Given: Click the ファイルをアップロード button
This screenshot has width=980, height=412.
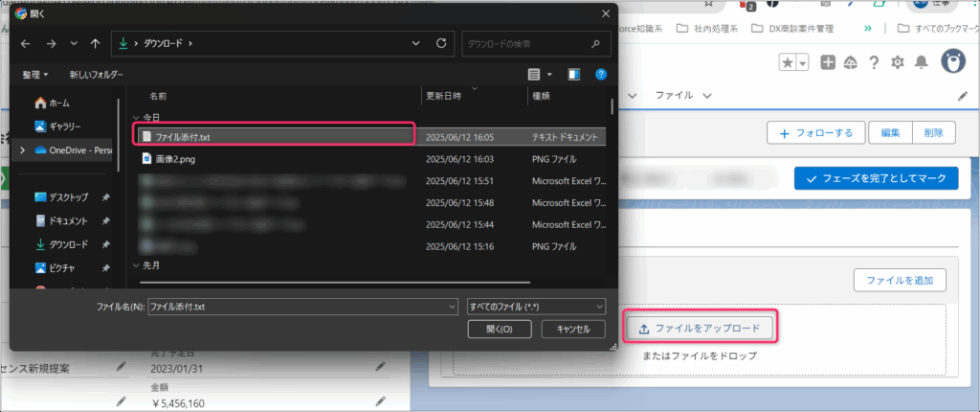Looking at the screenshot, I should coord(700,329).
